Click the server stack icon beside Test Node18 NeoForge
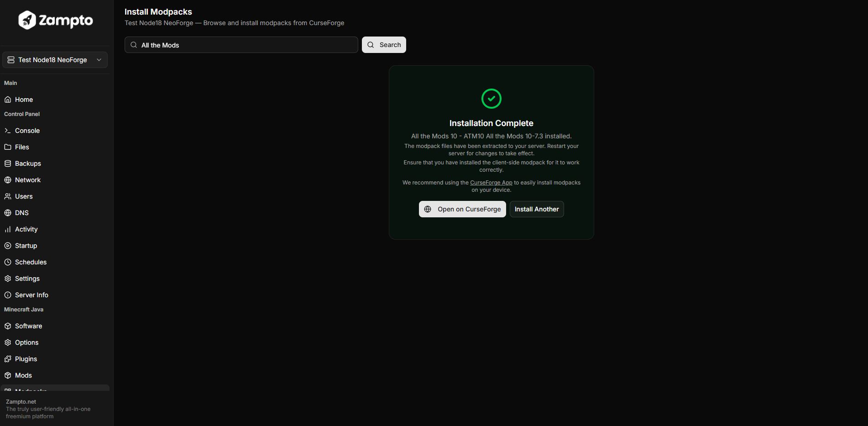The height and width of the screenshot is (426, 868). (x=11, y=60)
